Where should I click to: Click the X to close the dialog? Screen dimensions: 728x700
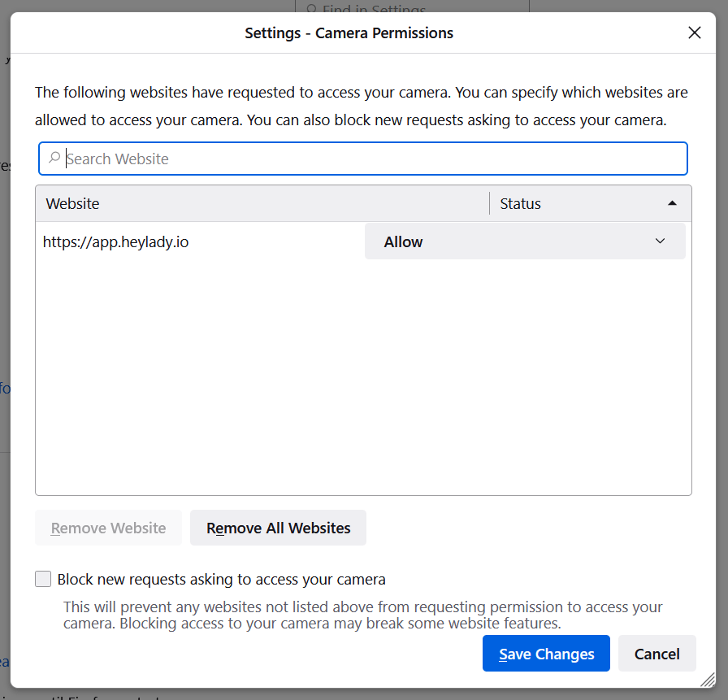[695, 33]
